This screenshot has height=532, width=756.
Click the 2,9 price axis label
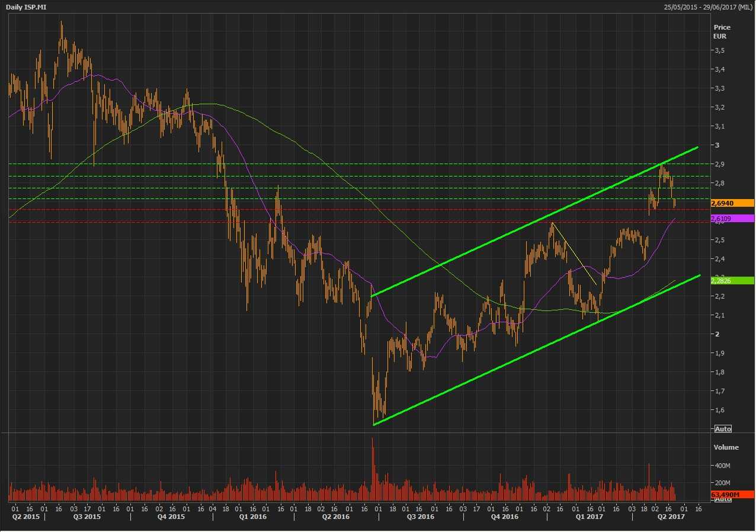(719, 164)
